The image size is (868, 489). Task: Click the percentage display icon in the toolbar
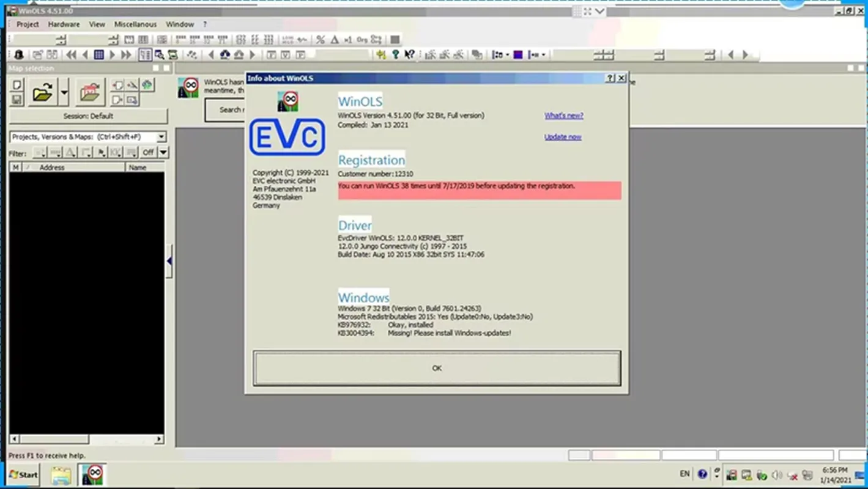click(321, 40)
